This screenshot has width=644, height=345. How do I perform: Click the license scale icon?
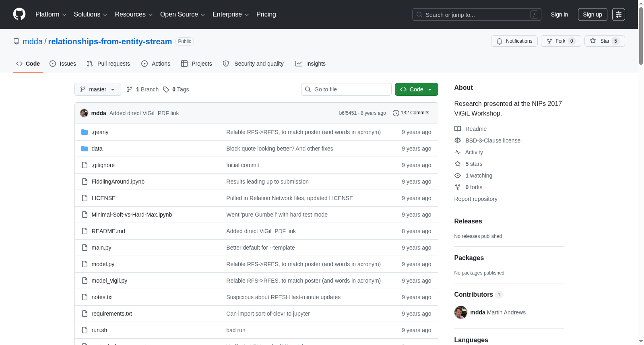click(x=458, y=140)
